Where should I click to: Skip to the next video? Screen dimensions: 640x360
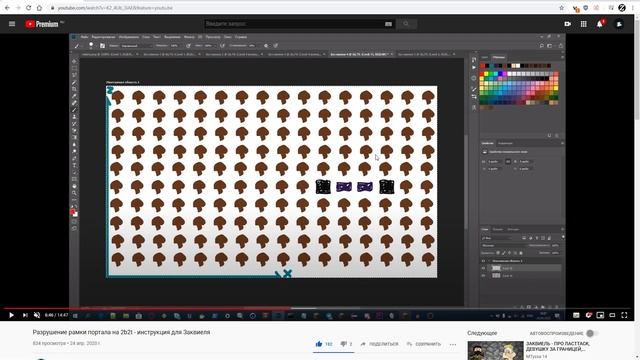25,315
